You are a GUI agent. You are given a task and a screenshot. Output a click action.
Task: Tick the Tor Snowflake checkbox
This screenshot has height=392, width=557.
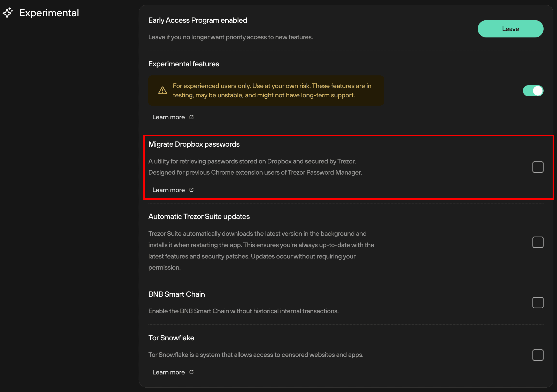pos(538,355)
